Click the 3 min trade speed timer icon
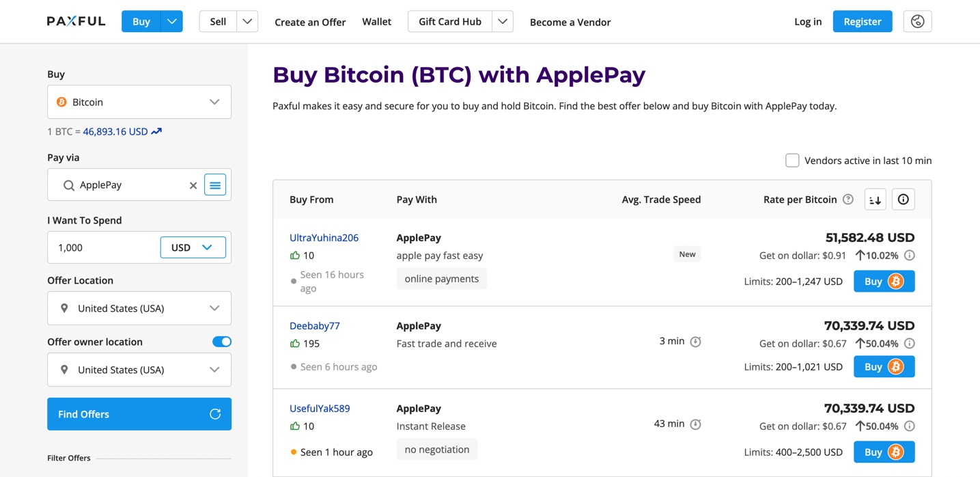The height and width of the screenshot is (477, 980). pyautogui.click(x=695, y=342)
